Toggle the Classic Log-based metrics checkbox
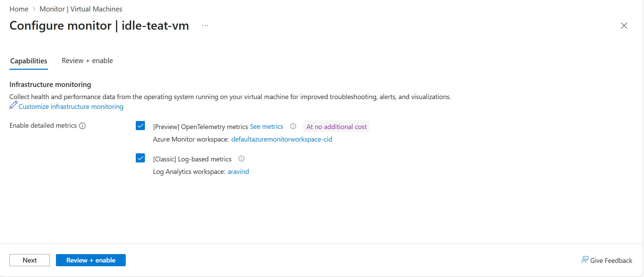The width and height of the screenshot is (644, 277). point(141,158)
